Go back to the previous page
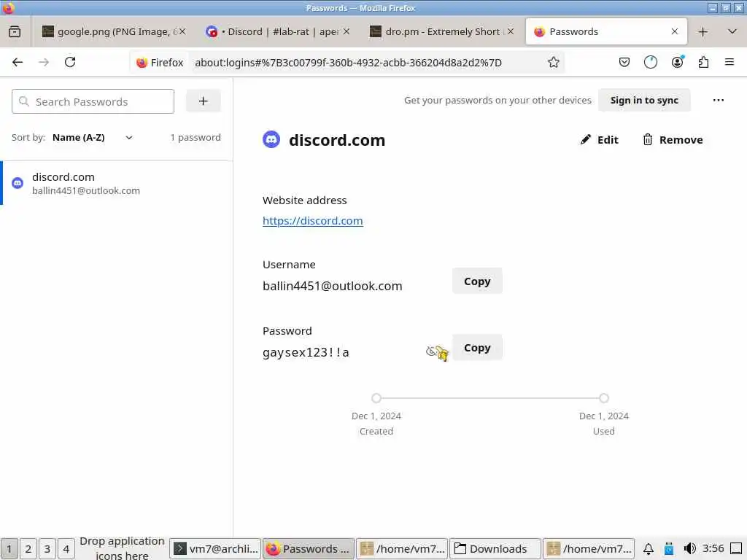This screenshot has width=747, height=560. pyautogui.click(x=18, y=63)
